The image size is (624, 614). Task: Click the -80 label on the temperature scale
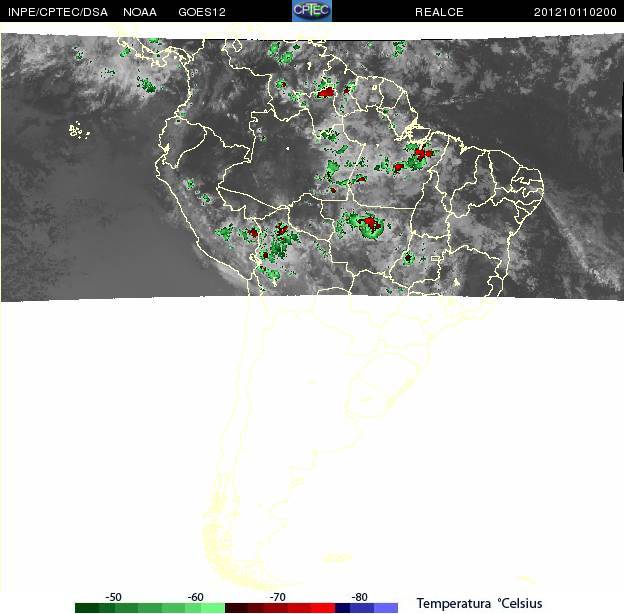(x=359, y=597)
